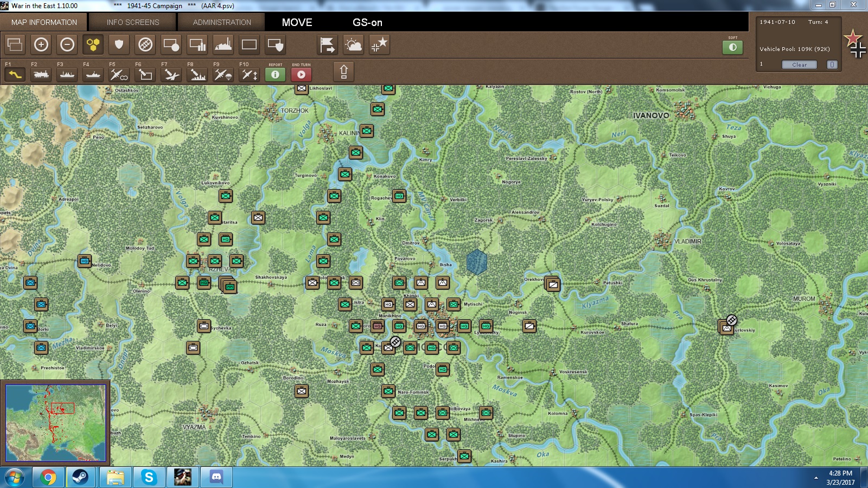Click the up-arrow hide toolbar icon
The height and width of the screenshot is (488, 868).
tap(344, 72)
